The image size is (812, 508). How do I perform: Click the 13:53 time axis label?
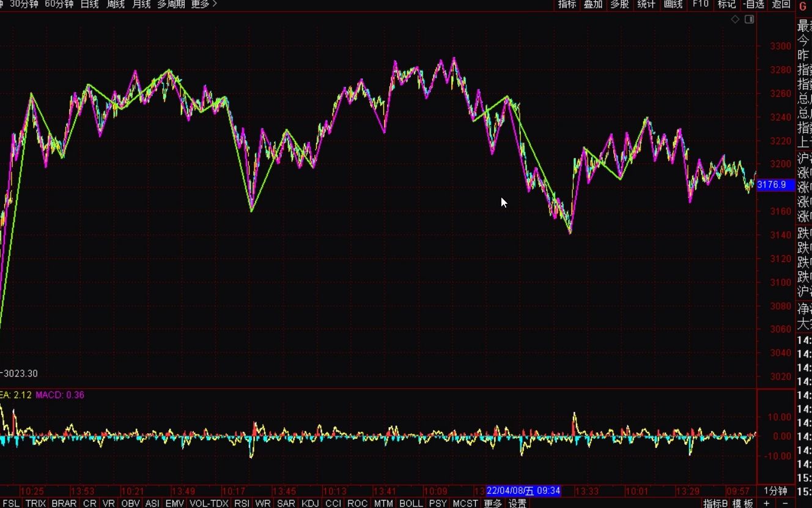point(82,491)
